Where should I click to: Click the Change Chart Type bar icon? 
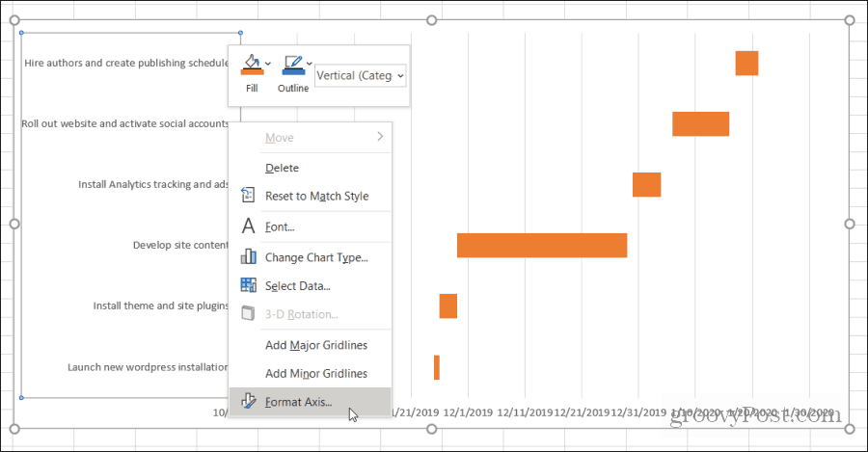pos(248,256)
